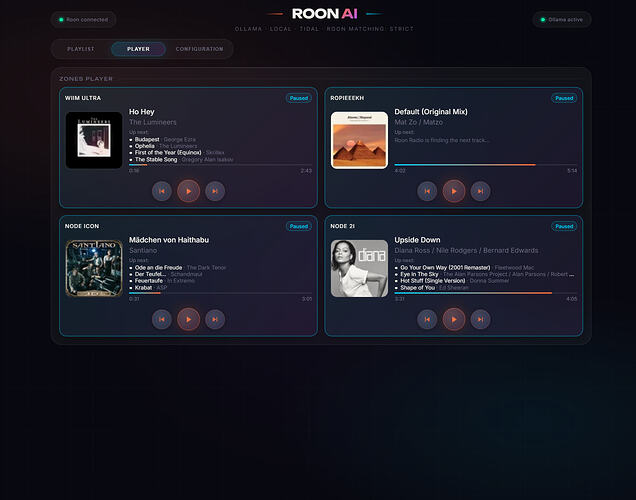The height and width of the screenshot is (500, 636).
Task: Click the artist Mat Zo / Matzo
Action: point(419,122)
